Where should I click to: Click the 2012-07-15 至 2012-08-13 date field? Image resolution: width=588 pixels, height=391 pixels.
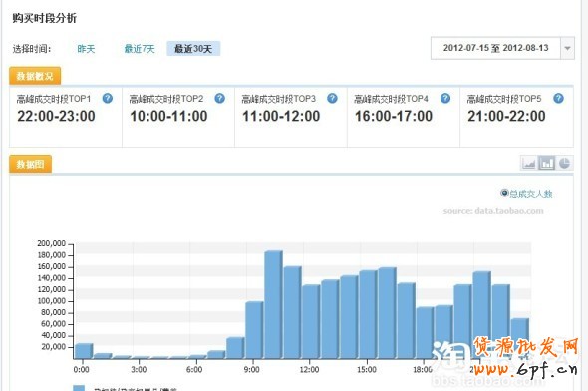[495, 48]
